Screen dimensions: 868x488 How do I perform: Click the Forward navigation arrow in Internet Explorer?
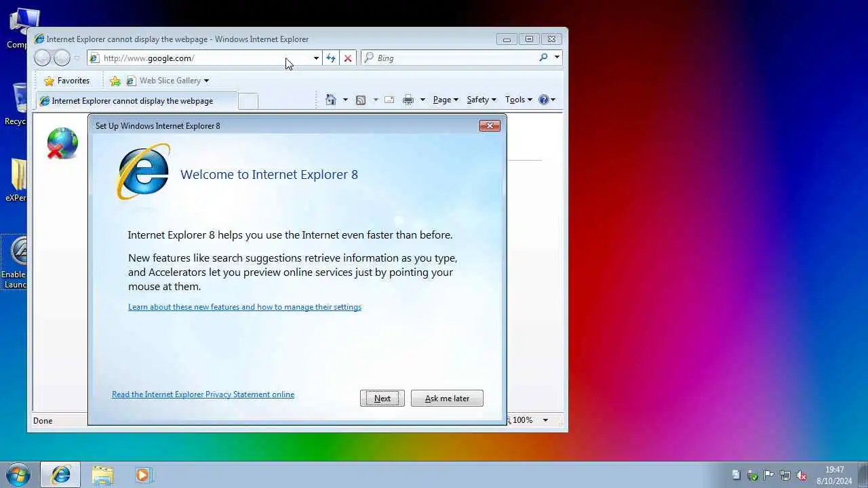point(62,58)
